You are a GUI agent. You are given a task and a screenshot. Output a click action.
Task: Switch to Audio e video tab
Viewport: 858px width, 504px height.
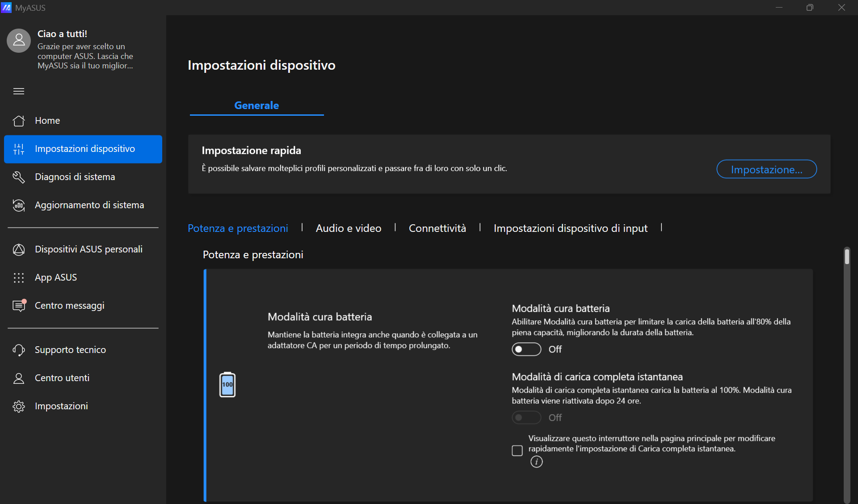(x=349, y=228)
